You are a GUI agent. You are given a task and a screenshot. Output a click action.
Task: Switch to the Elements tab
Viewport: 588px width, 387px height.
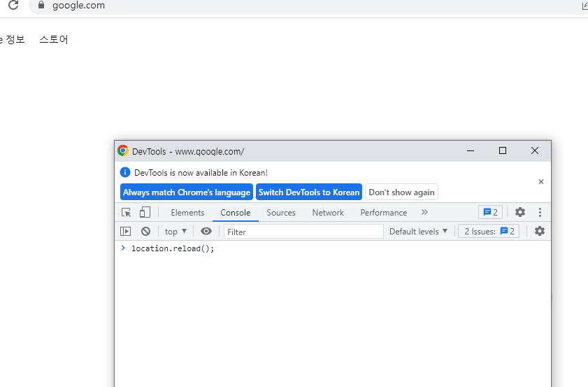click(x=187, y=213)
